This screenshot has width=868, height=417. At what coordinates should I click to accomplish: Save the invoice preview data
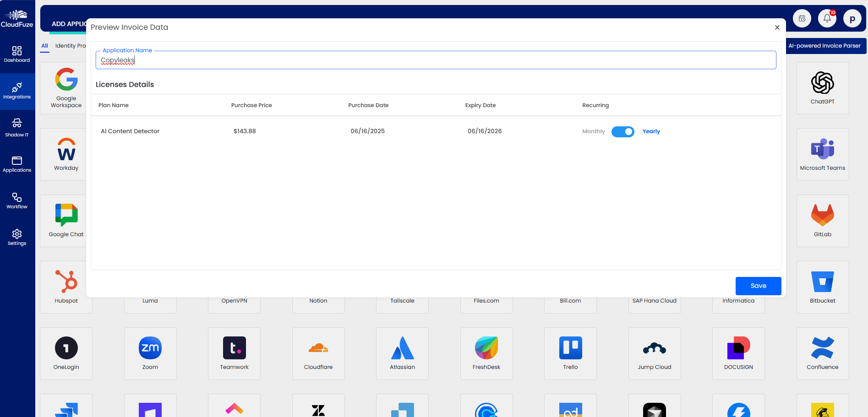pyautogui.click(x=758, y=286)
